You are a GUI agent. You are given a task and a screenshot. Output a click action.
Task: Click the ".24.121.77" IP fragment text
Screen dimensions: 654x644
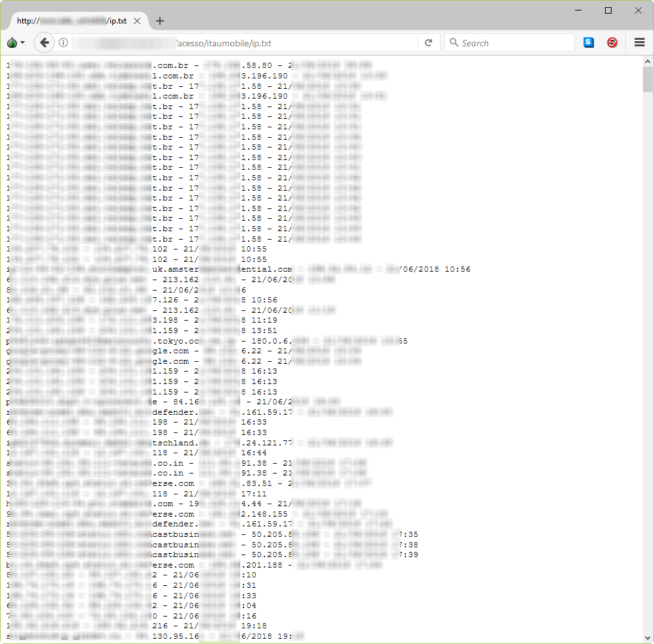click(267, 443)
